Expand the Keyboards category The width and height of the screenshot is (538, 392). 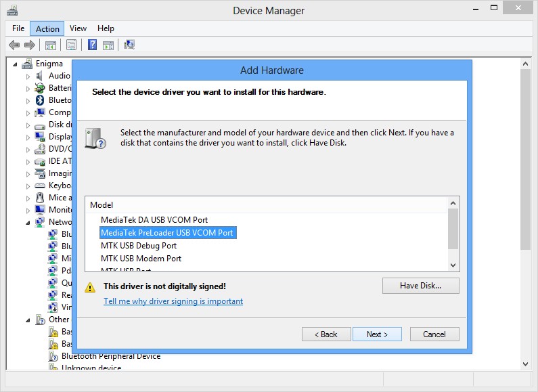tap(28, 186)
